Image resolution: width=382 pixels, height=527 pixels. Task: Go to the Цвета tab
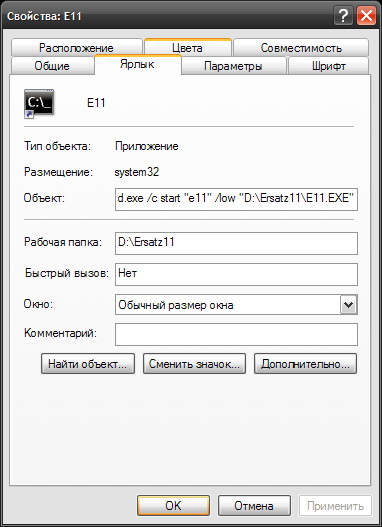click(187, 48)
